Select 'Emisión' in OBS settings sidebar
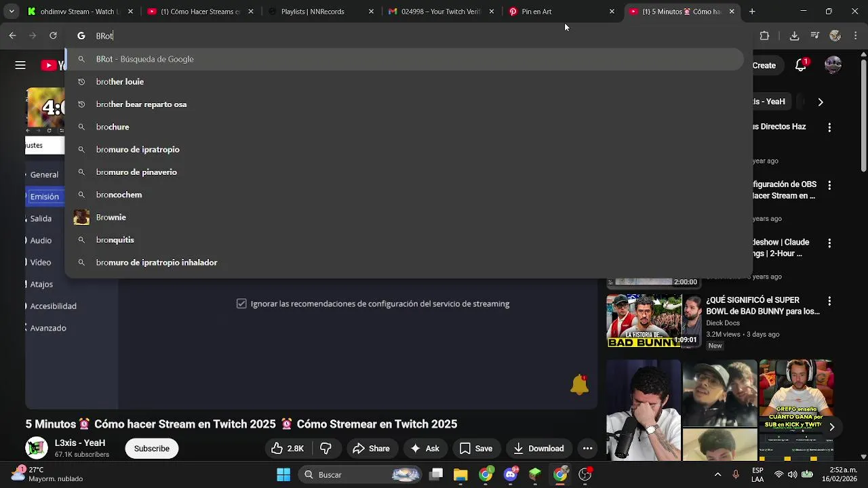Image resolution: width=868 pixels, height=488 pixels. point(44,197)
